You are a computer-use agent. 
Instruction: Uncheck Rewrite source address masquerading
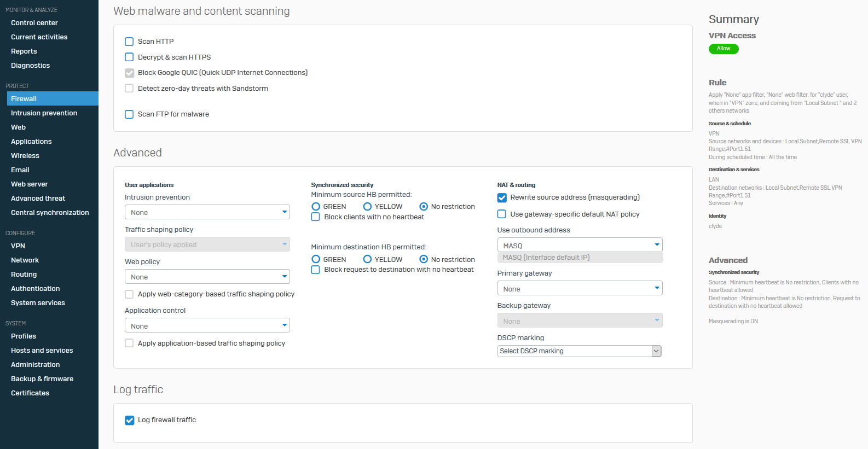pos(502,197)
